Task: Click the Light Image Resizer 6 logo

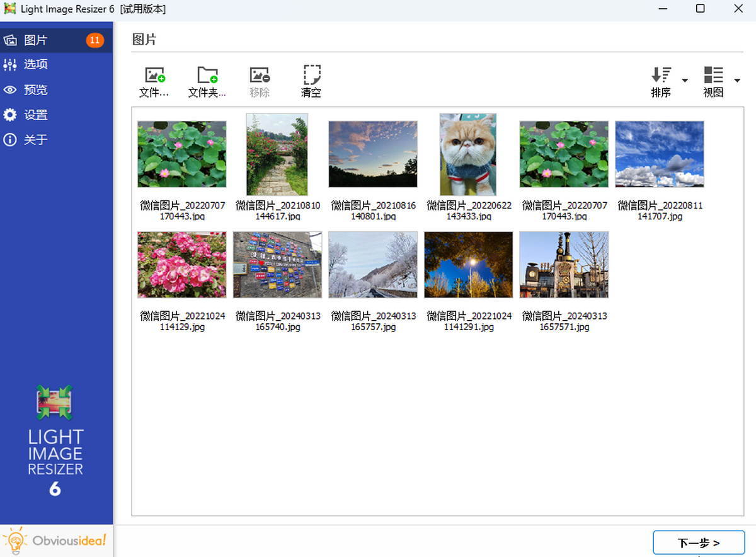Action: (x=55, y=440)
